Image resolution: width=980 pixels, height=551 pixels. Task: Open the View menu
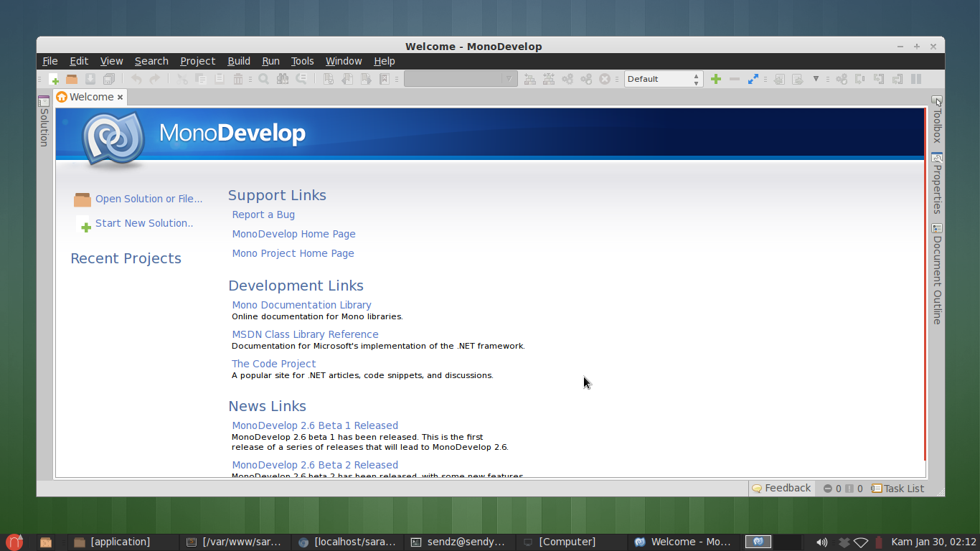point(111,61)
